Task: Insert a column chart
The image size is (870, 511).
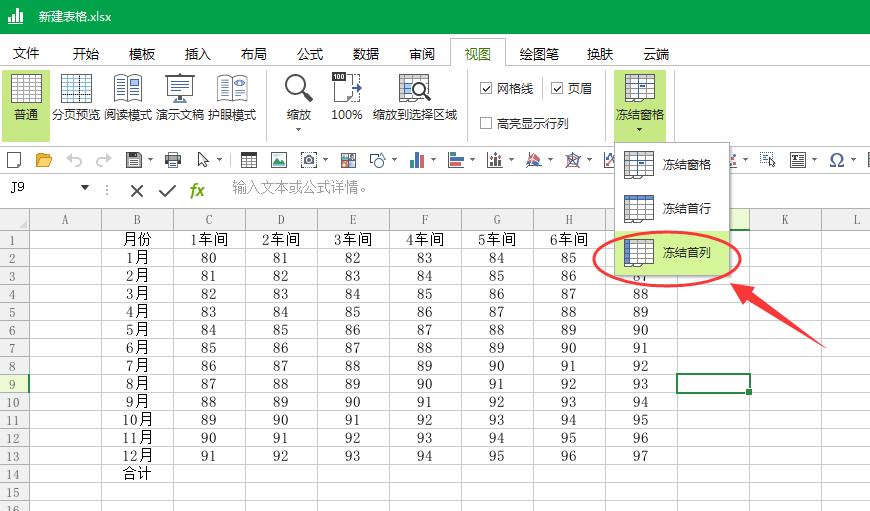Action: point(417,160)
